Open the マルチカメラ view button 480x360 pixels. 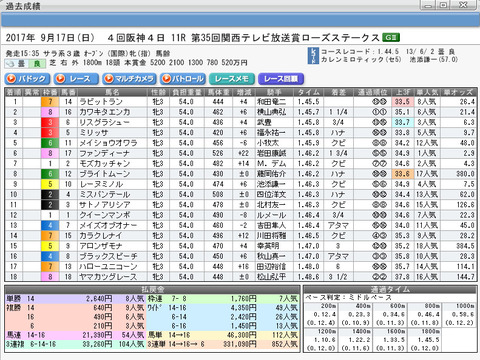pyautogui.click(x=129, y=79)
